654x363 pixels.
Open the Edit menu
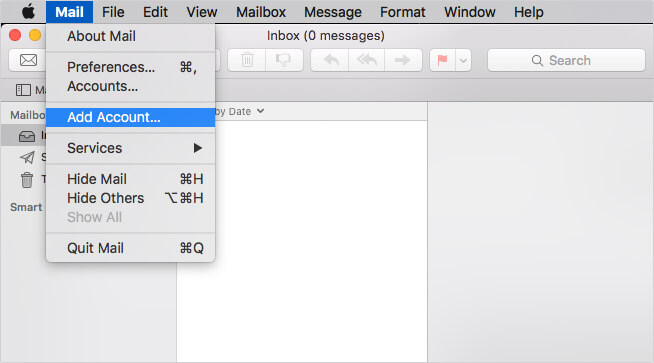click(155, 12)
